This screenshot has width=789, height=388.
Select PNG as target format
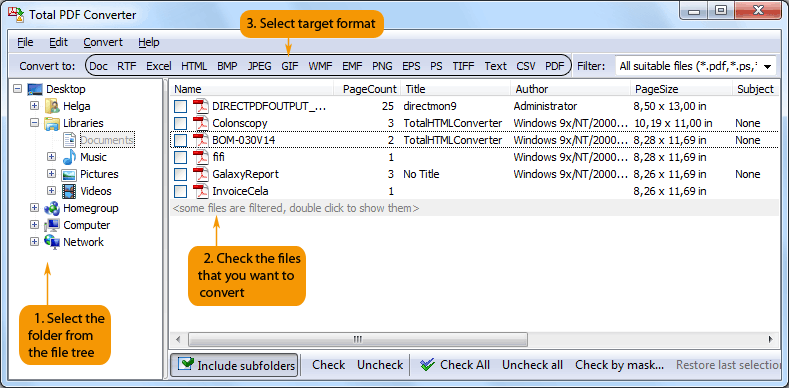tap(382, 66)
